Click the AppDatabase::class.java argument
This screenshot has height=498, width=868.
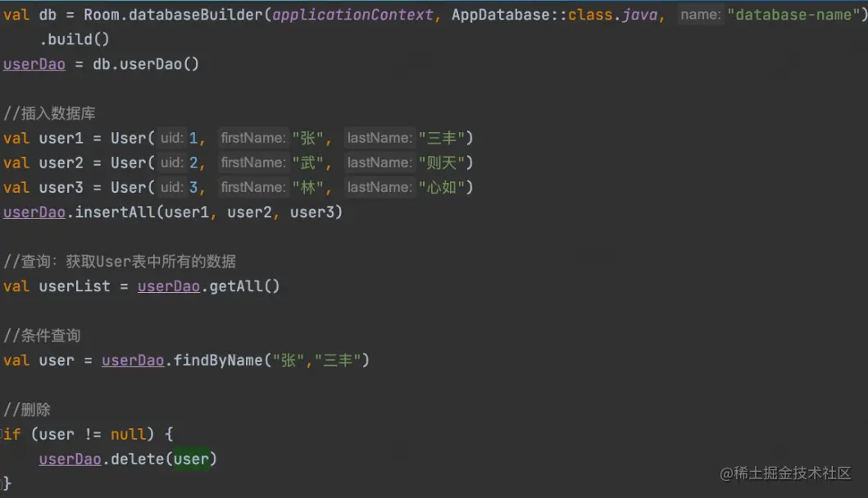[554, 15]
